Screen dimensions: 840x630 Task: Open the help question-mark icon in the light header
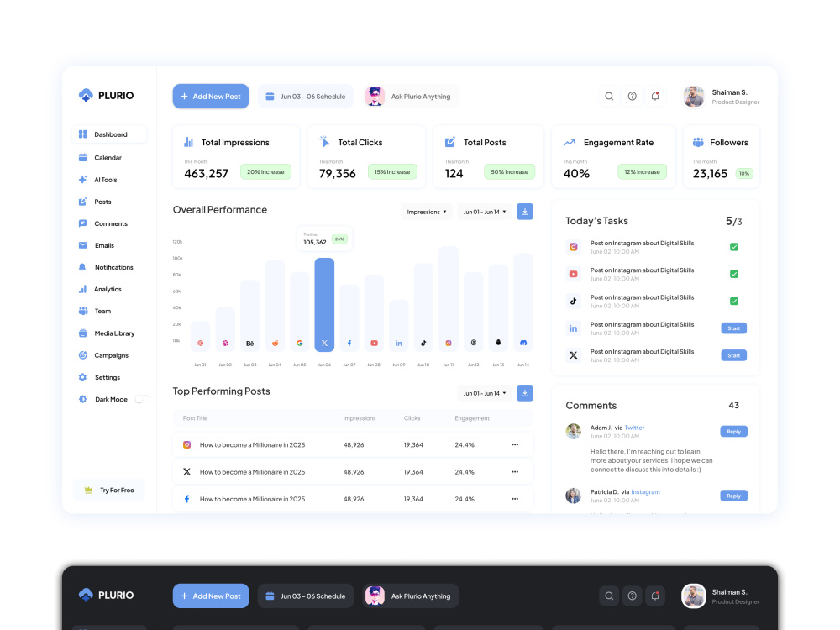(633, 97)
